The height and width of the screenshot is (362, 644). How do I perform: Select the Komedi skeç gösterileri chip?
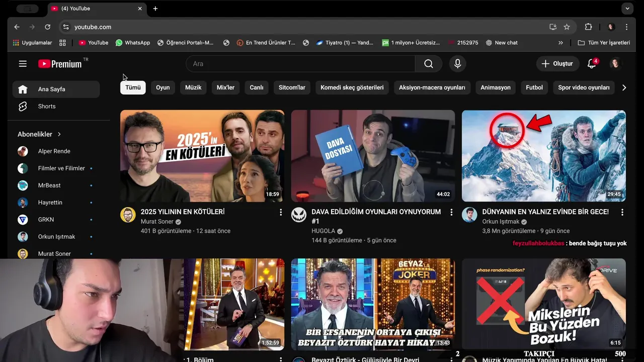click(x=352, y=87)
